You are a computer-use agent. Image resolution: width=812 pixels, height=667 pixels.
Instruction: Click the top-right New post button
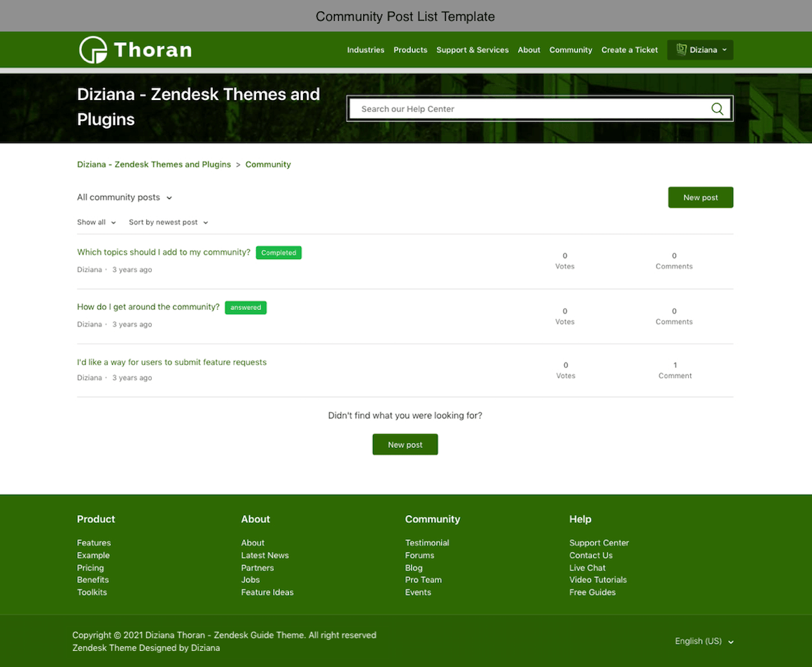coord(700,197)
